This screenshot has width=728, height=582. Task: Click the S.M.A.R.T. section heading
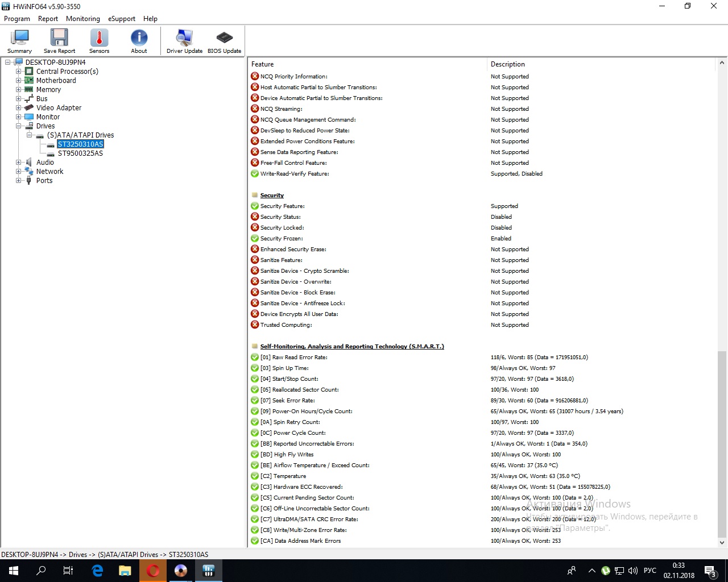pos(352,347)
